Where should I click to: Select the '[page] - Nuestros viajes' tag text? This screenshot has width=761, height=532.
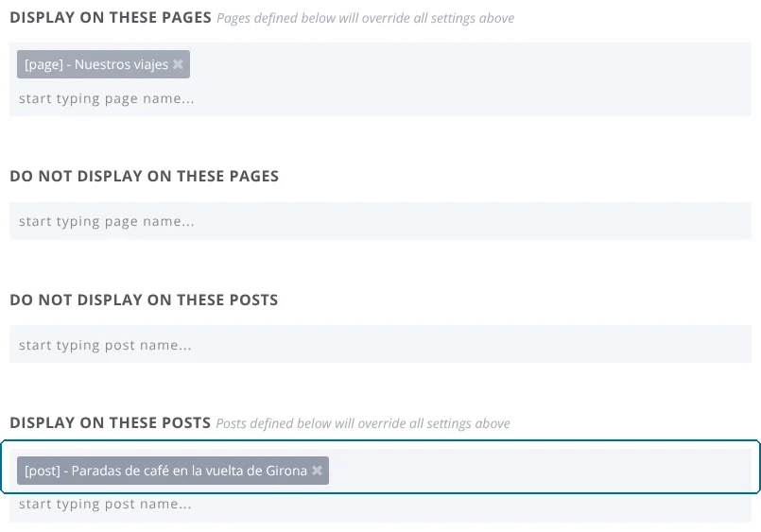[96, 64]
